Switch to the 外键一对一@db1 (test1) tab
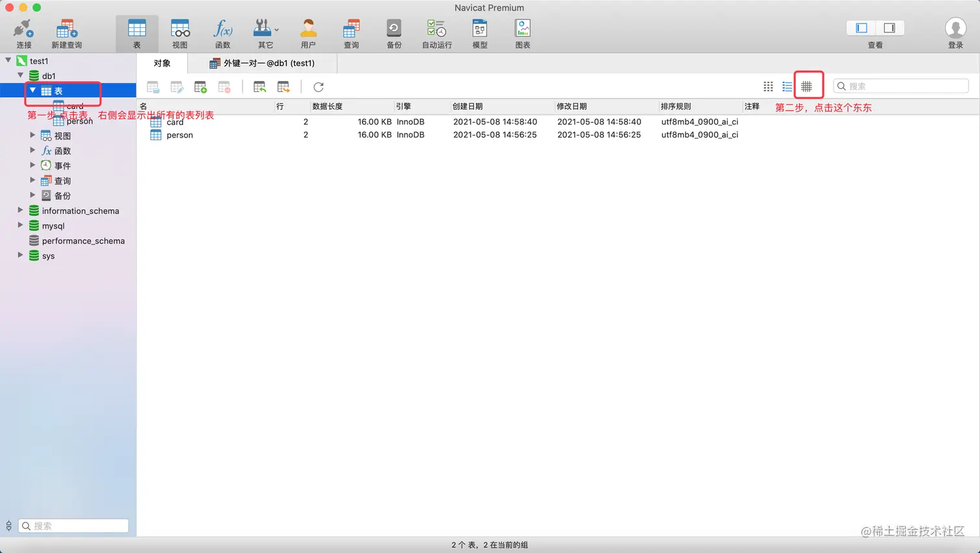This screenshot has width=980, height=553. click(262, 63)
